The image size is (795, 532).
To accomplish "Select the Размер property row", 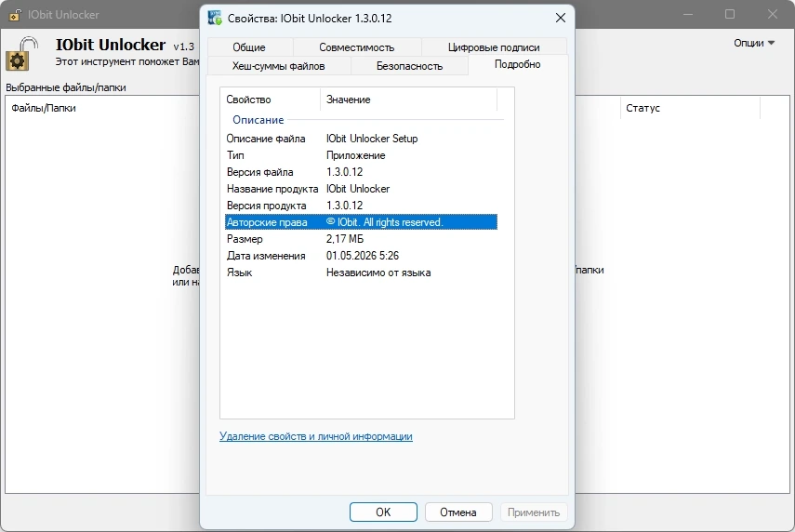I will (361, 239).
